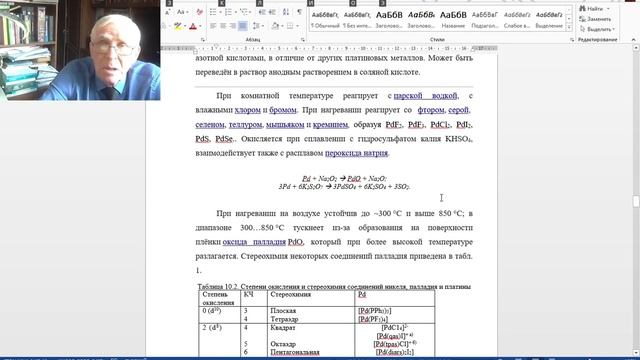Toggle Align Right paragraph alignment
Screen dimensions: 640x360
(x=233, y=26)
